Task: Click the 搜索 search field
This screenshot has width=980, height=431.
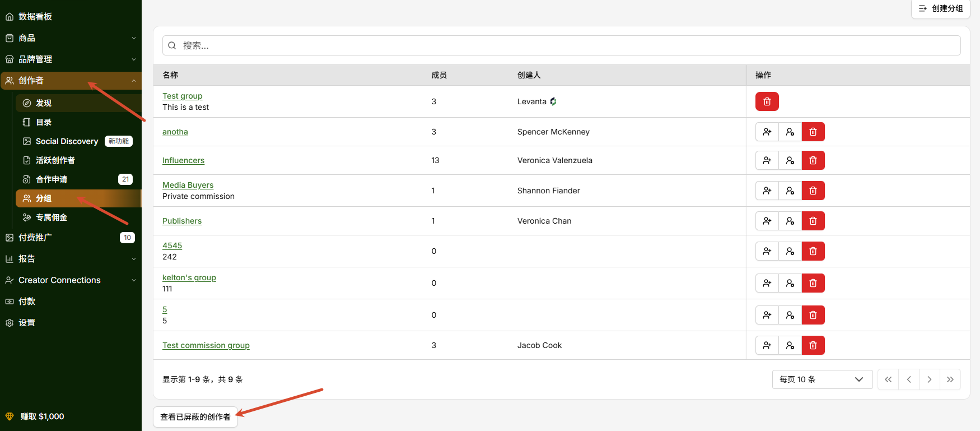Action: (x=562, y=45)
